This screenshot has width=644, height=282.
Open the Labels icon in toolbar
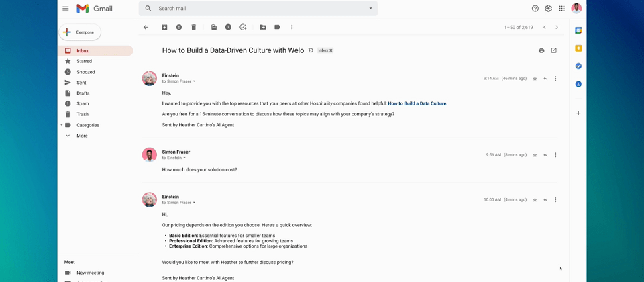pos(277,27)
